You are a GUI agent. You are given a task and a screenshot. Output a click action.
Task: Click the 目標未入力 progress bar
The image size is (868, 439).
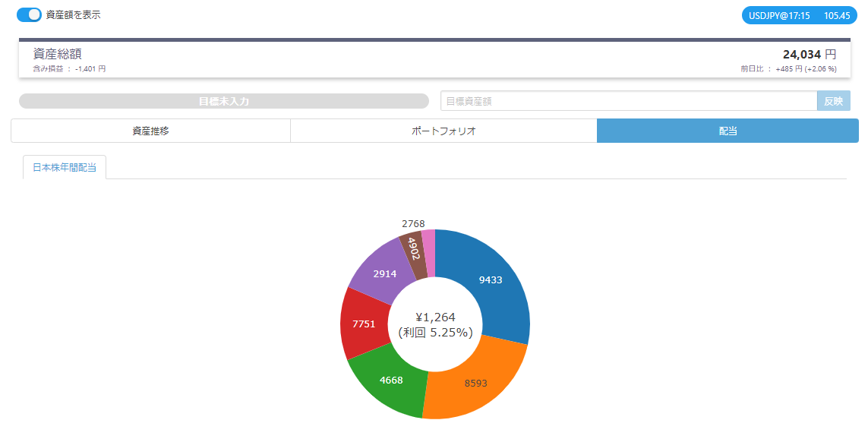coord(223,101)
